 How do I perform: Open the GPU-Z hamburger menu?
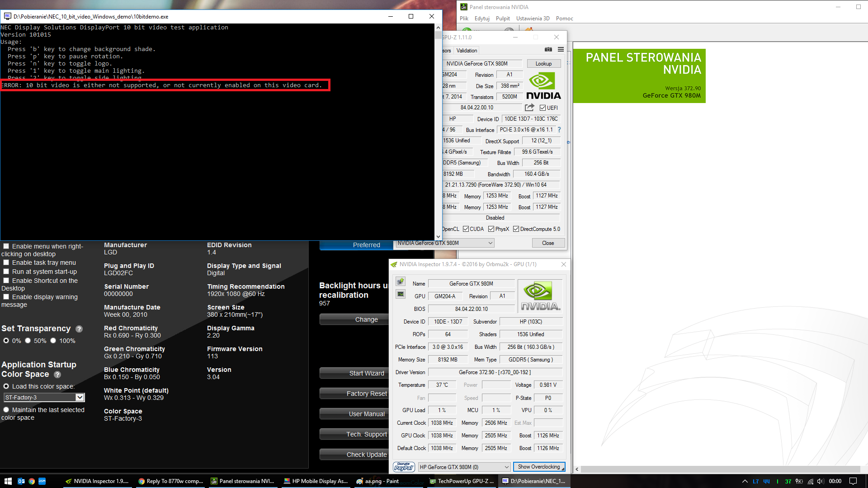click(561, 50)
